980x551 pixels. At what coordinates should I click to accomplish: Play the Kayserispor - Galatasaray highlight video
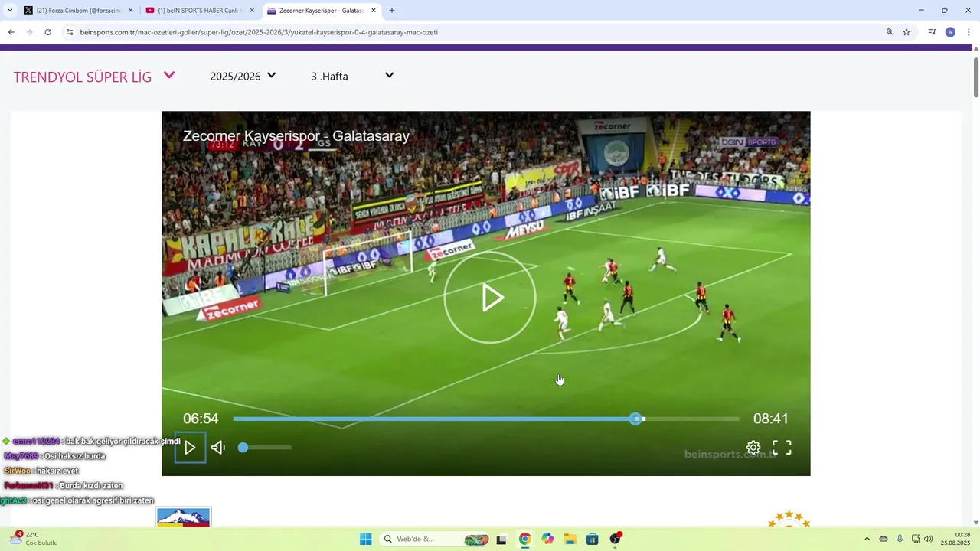coord(489,297)
